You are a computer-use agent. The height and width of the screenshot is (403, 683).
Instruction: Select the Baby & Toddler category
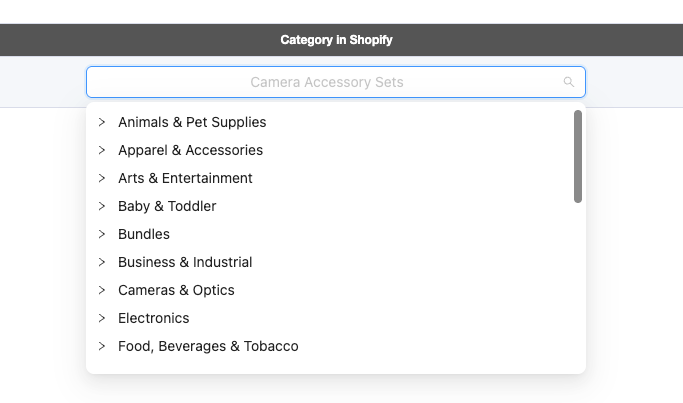[167, 206]
